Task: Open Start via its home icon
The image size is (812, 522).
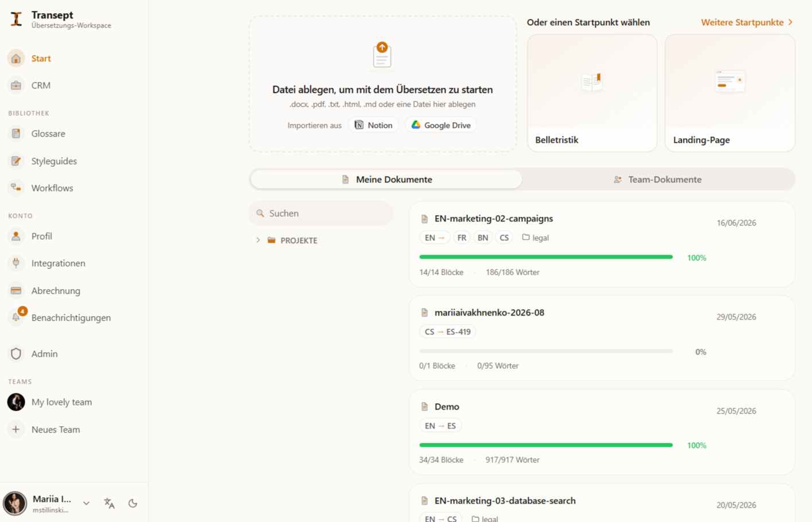Action: (16, 59)
